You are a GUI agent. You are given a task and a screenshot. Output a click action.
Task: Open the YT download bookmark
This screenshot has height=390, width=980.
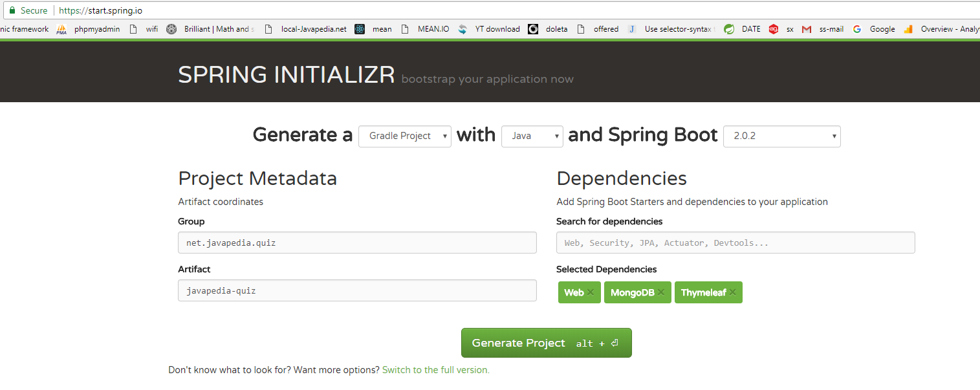tap(489, 29)
